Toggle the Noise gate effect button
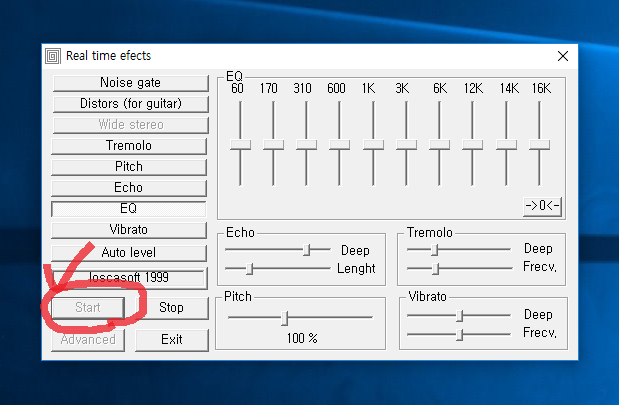Screen dimensions: 619x405 (130, 83)
